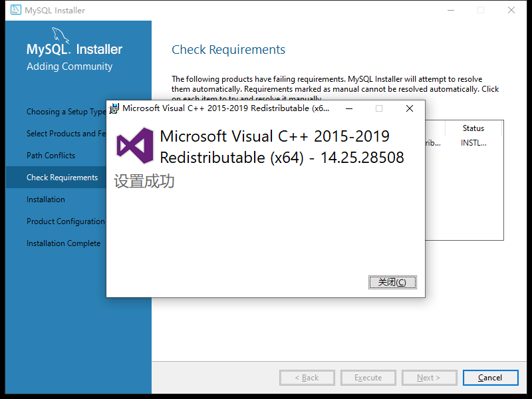Minimize the Visual C++ Redistributable dialog
The height and width of the screenshot is (399, 532).
(348, 108)
